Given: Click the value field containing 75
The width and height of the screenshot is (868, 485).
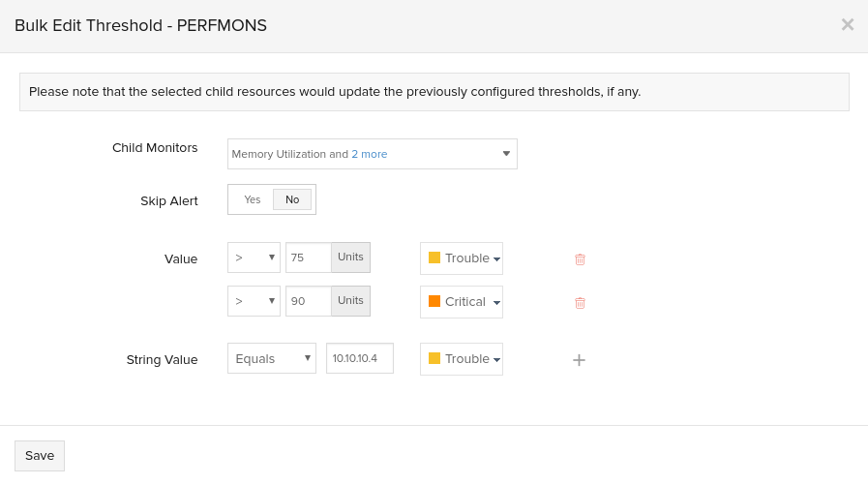Looking at the screenshot, I should (x=309, y=258).
